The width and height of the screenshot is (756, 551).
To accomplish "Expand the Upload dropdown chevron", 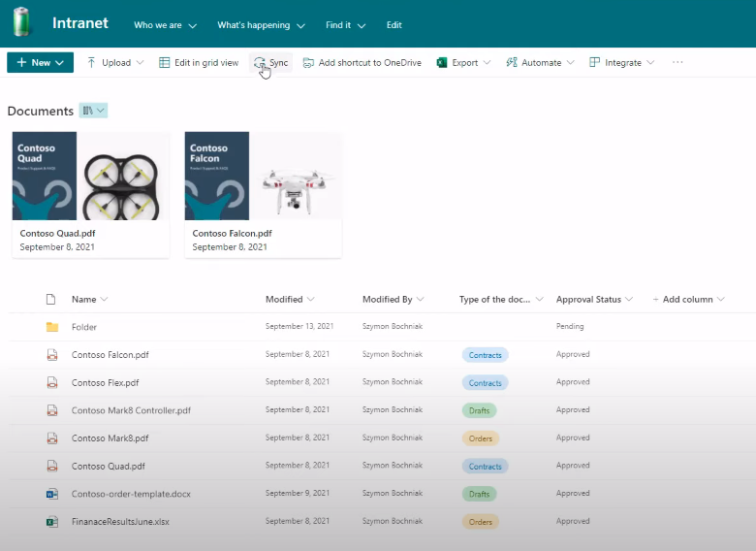I will tap(140, 63).
